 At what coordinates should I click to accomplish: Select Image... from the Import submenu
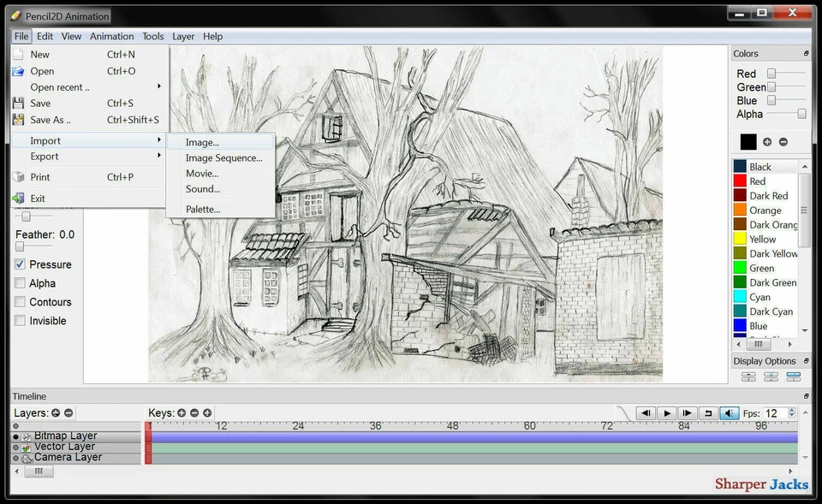200,142
